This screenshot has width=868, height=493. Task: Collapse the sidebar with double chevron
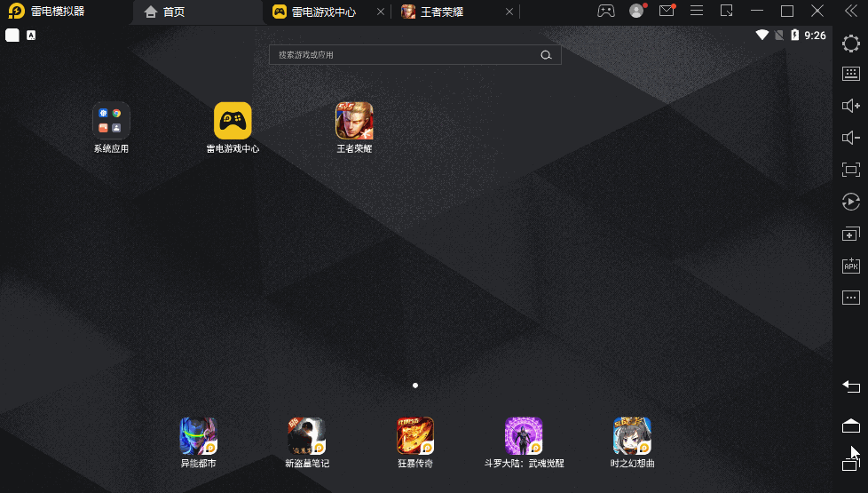tap(851, 11)
